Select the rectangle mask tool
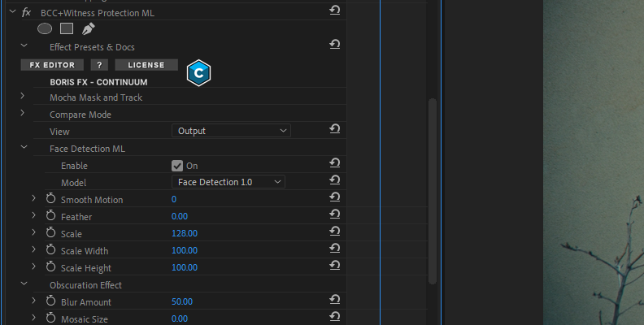 click(67, 28)
